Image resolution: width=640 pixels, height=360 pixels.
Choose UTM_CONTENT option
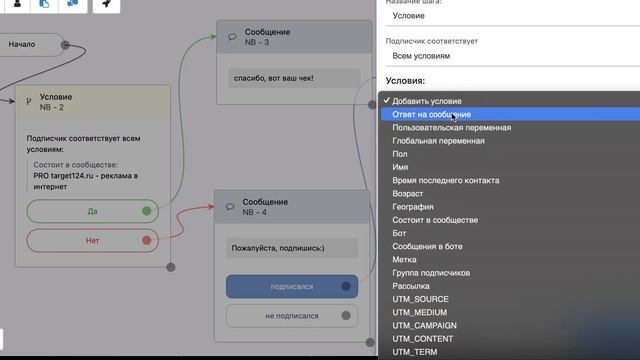point(510,339)
